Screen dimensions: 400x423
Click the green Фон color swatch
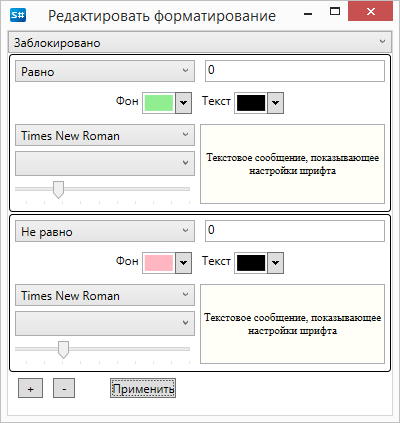(159, 103)
